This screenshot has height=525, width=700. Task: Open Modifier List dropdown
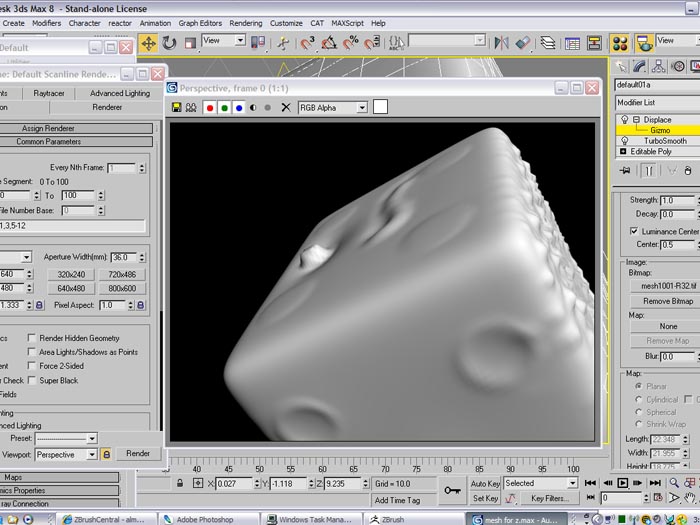657,103
